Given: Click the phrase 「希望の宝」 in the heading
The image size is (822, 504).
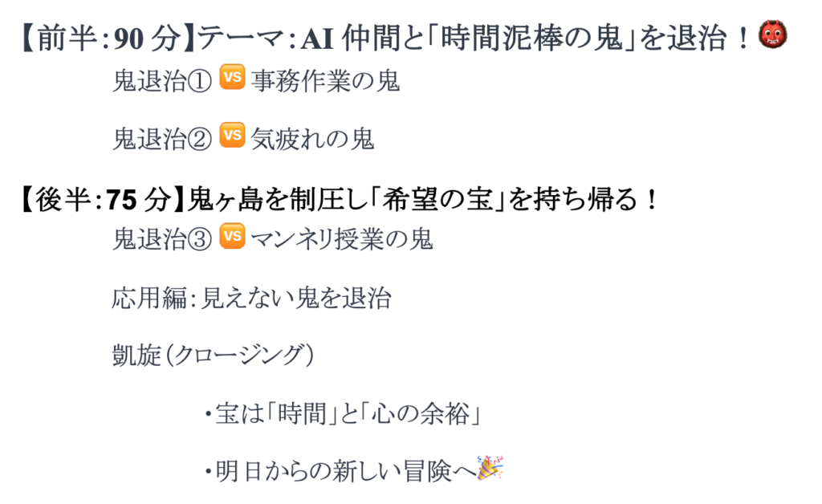Looking at the screenshot, I should coord(437,200).
